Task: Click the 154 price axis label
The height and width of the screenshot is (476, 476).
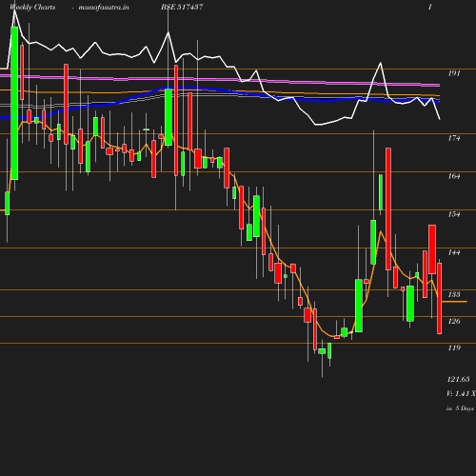Action: (x=454, y=214)
